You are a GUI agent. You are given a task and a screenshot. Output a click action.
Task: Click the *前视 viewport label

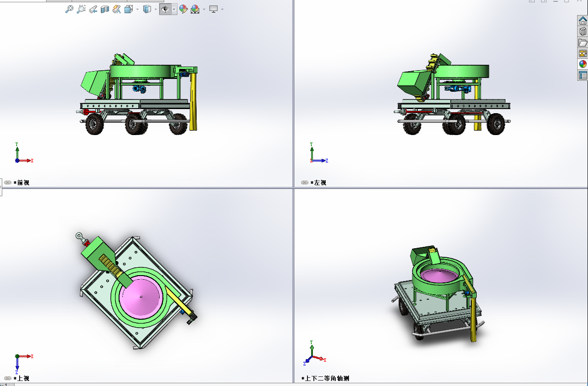21,183
